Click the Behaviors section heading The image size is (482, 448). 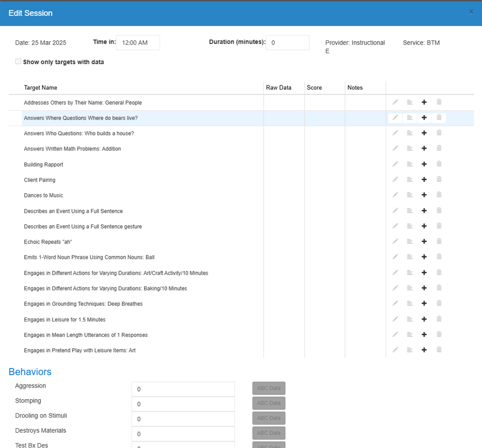tap(30, 372)
